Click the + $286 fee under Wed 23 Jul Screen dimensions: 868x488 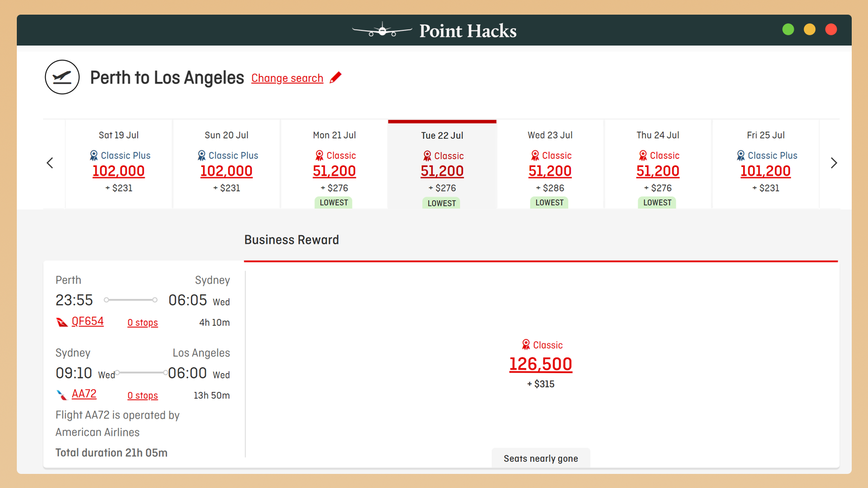(x=550, y=188)
